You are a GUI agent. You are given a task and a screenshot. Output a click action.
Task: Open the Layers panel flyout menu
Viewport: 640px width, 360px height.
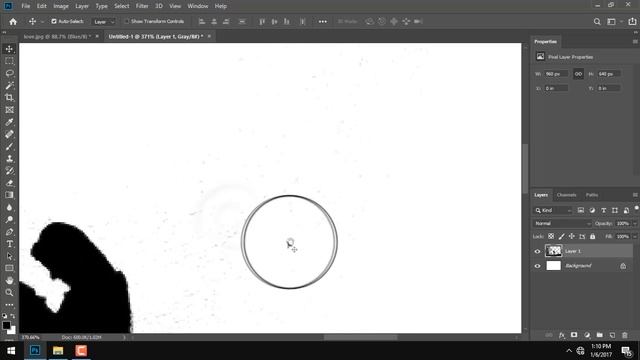635,195
